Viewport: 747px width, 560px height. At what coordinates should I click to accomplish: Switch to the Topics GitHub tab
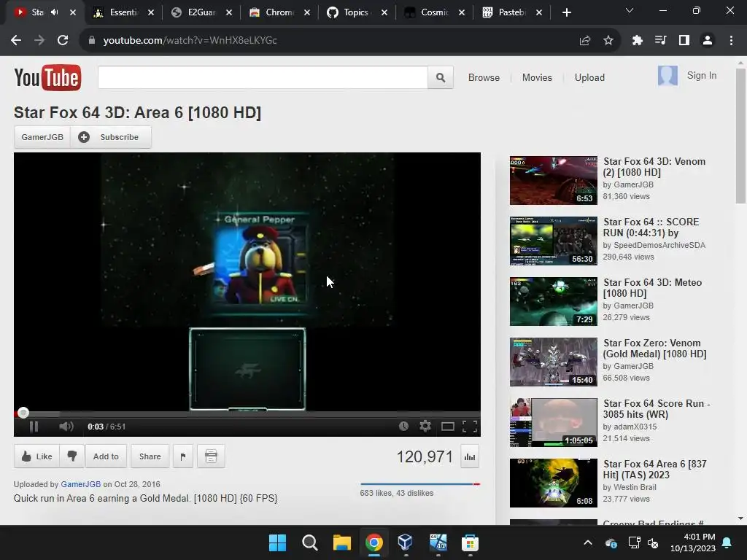pos(356,12)
